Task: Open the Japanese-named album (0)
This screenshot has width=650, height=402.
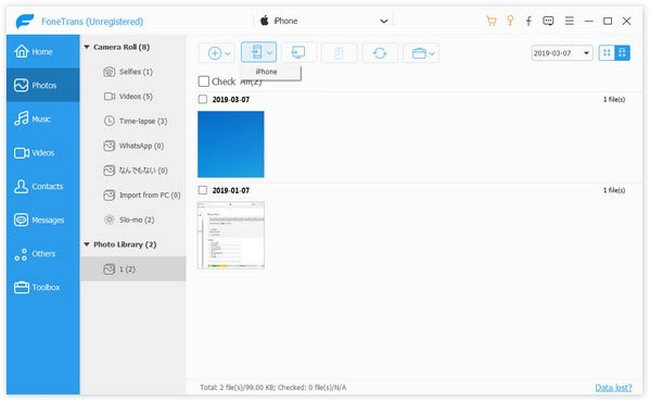Action: 135,170
